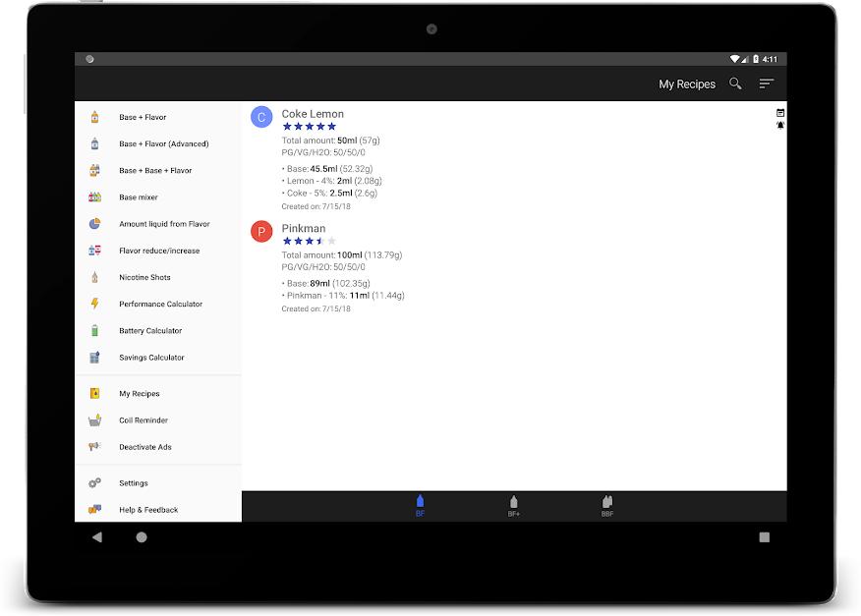861x616 pixels.
Task: Select the Savings Calculator icon
Action: (x=94, y=357)
